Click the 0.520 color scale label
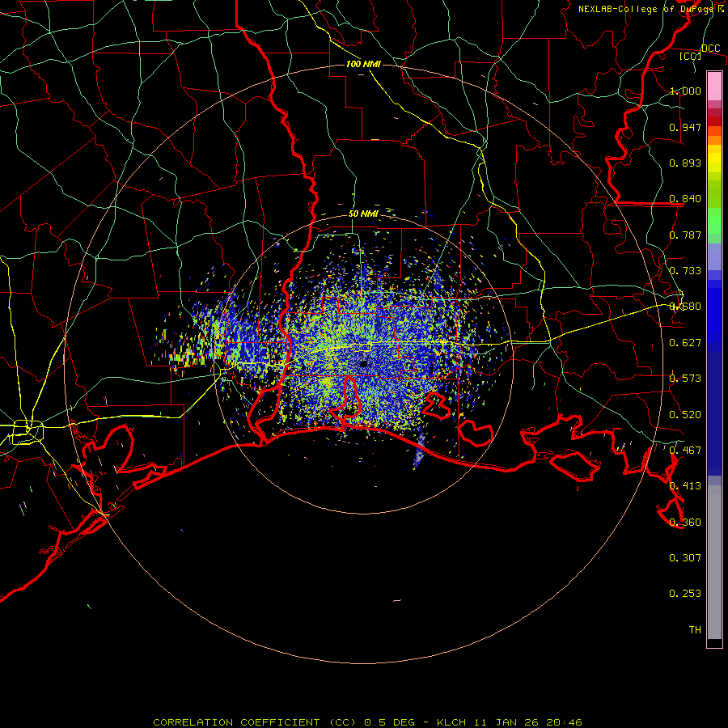Viewport: 728px width, 728px height. coord(685,415)
